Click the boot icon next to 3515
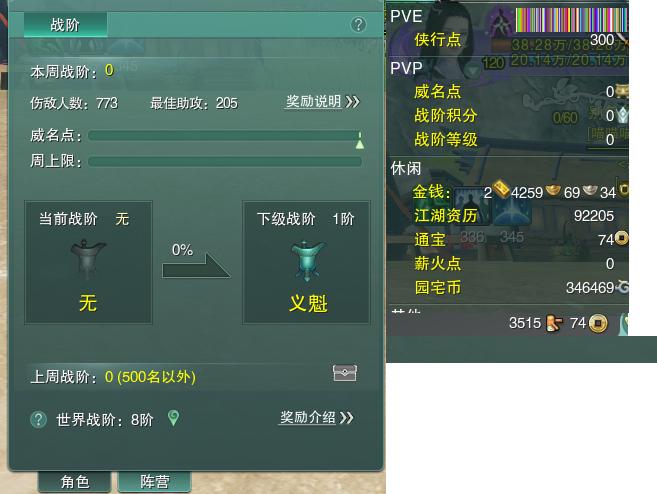The width and height of the screenshot is (657, 494). coord(554,323)
